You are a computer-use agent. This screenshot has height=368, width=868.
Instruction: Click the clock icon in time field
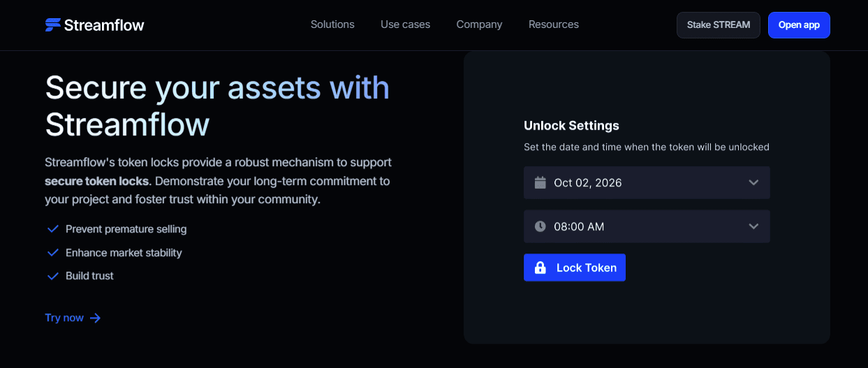[x=540, y=226]
